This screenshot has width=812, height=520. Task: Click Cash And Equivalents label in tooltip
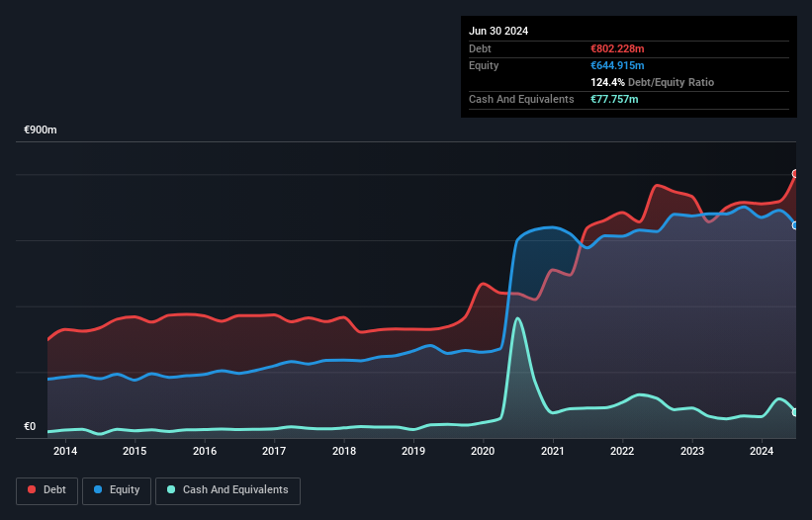pos(521,99)
